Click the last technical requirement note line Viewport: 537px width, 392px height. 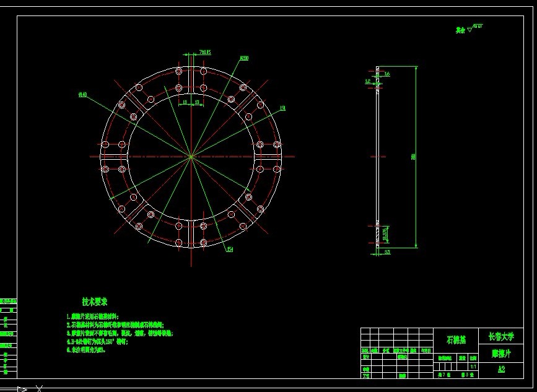87,349
